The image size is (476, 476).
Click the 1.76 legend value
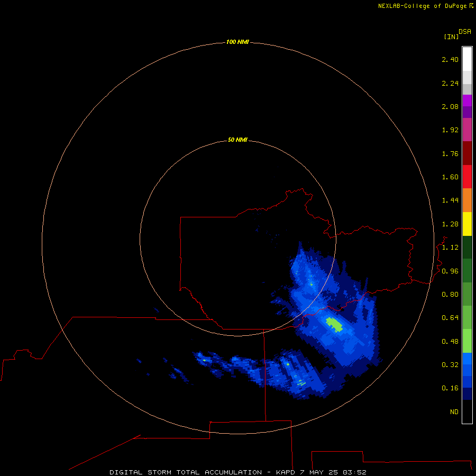click(x=450, y=153)
